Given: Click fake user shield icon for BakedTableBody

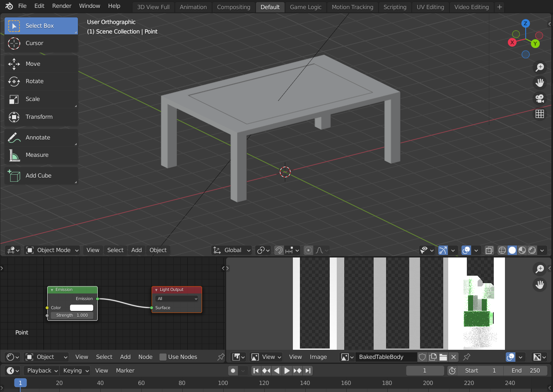Looking at the screenshot, I should (422, 357).
